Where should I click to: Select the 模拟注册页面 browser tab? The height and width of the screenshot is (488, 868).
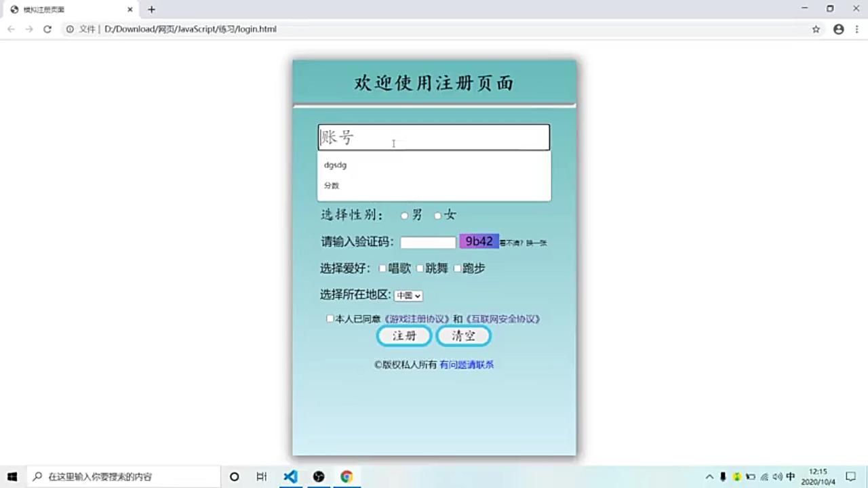[71, 9]
